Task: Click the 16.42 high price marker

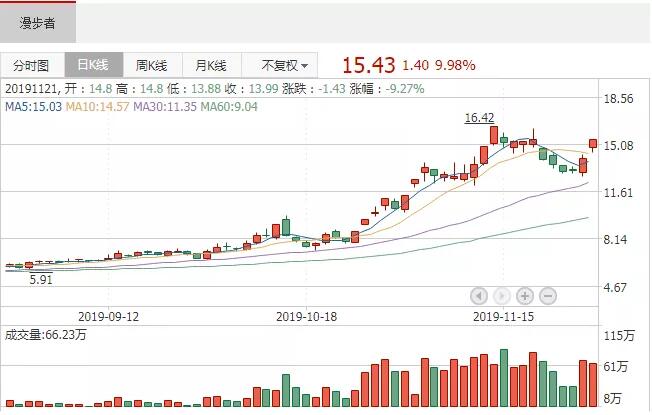Action: click(x=479, y=118)
